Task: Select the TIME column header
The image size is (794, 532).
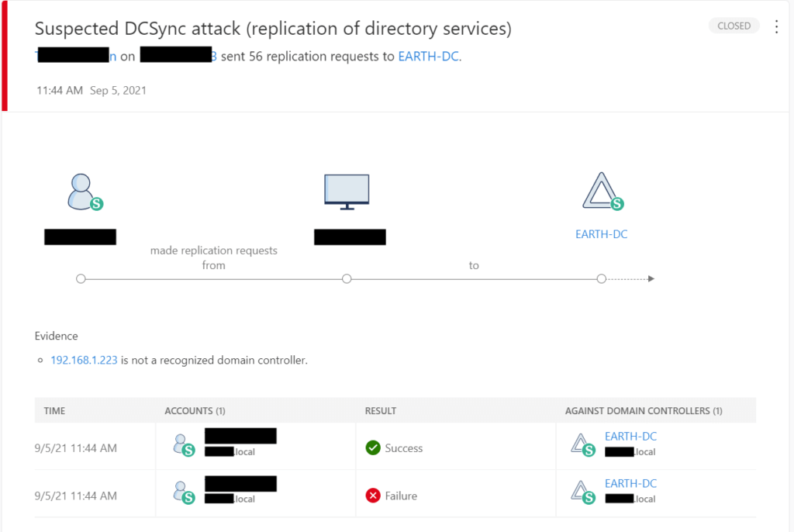Action: tap(54, 410)
